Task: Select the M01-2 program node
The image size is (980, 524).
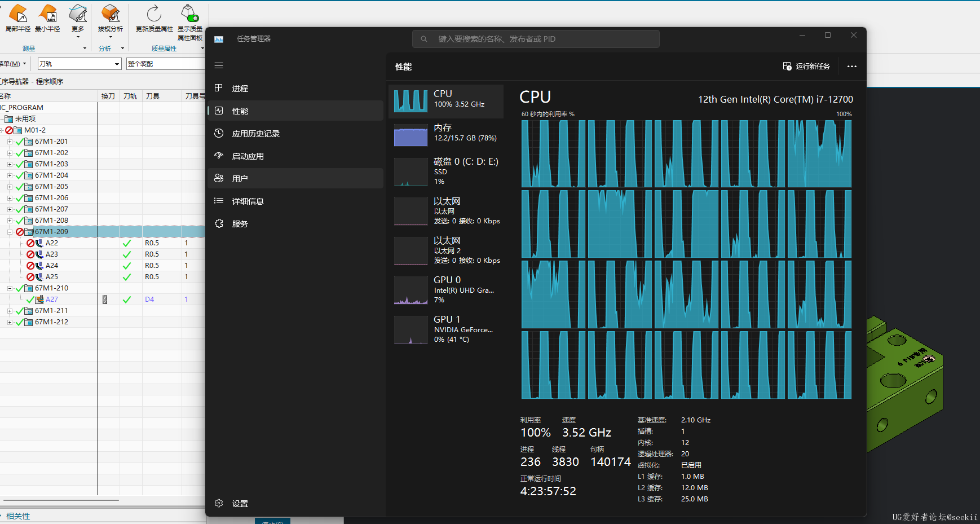Action: pos(35,130)
